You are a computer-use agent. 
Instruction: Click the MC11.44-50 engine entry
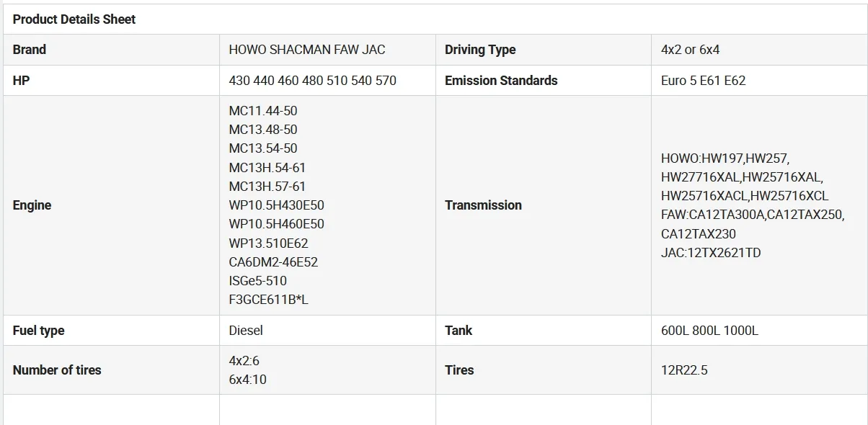tap(263, 111)
